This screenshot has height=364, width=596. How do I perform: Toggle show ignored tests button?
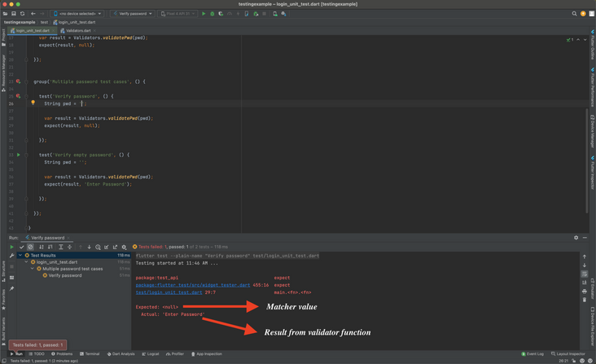pos(31,247)
